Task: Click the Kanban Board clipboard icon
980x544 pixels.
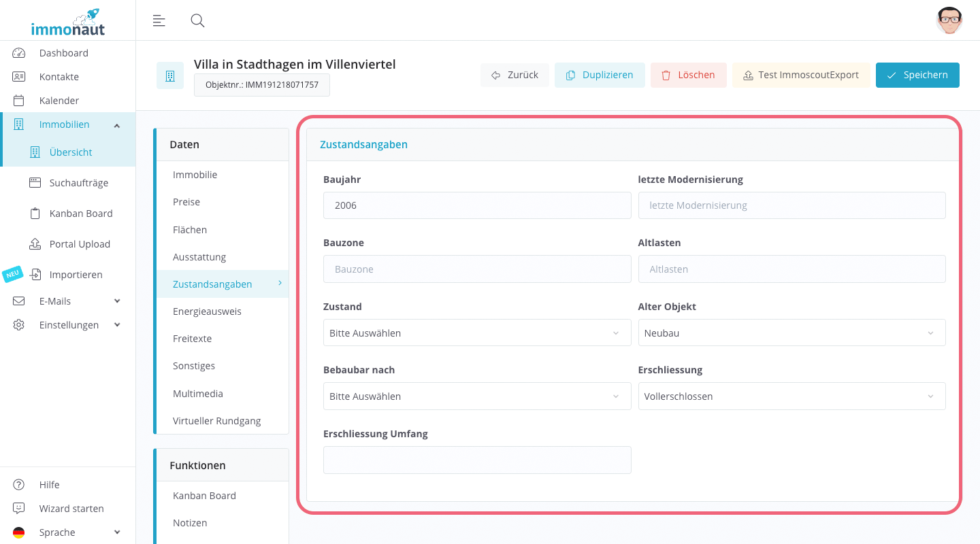Action: (x=35, y=214)
